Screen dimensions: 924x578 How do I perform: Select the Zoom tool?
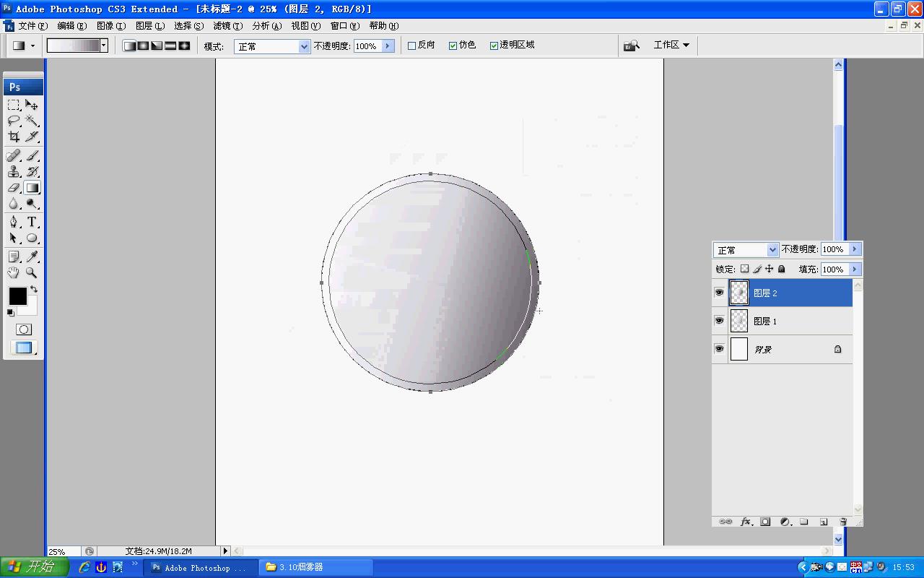32,273
